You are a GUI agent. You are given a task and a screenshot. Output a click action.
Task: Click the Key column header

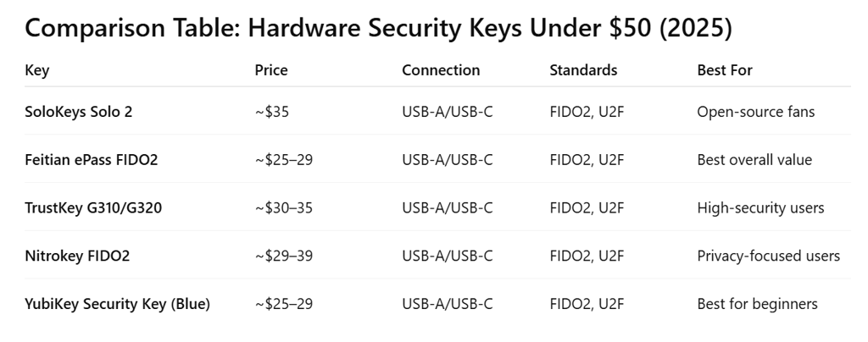37,70
